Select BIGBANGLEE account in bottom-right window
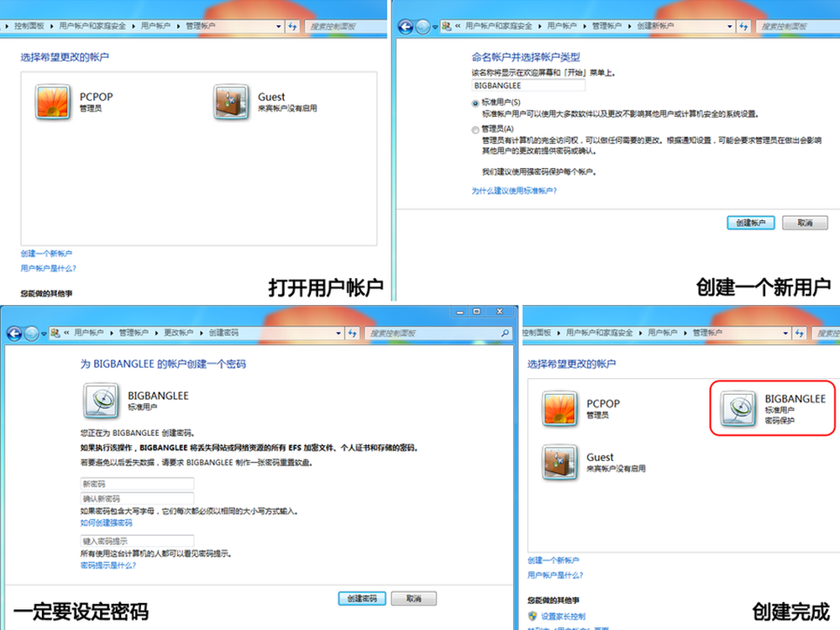 pyautogui.click(x=773, y=408)
